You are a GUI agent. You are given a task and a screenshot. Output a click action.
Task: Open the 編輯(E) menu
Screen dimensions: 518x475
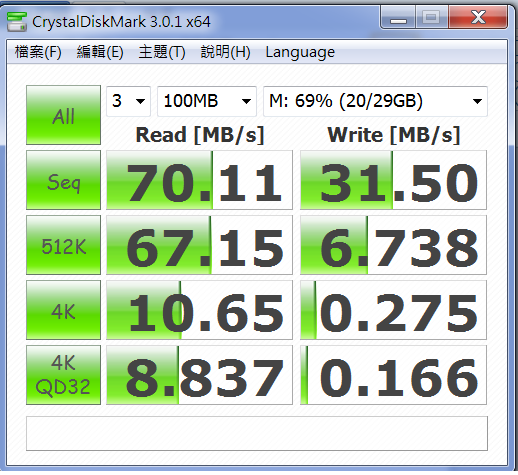(x=100, y=52)
